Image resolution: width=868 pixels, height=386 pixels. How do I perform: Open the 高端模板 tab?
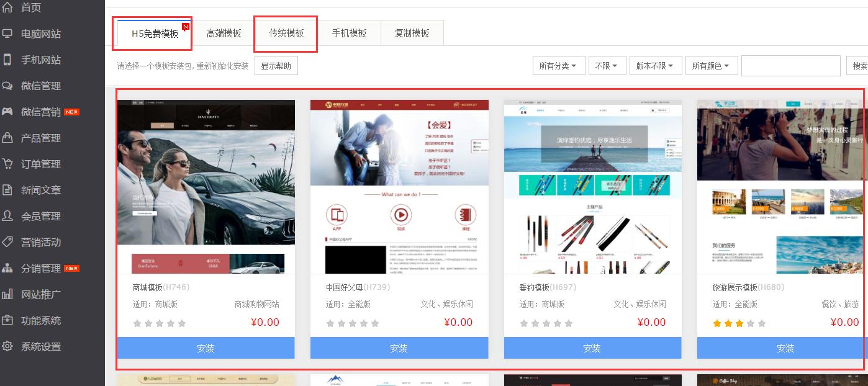224,32
